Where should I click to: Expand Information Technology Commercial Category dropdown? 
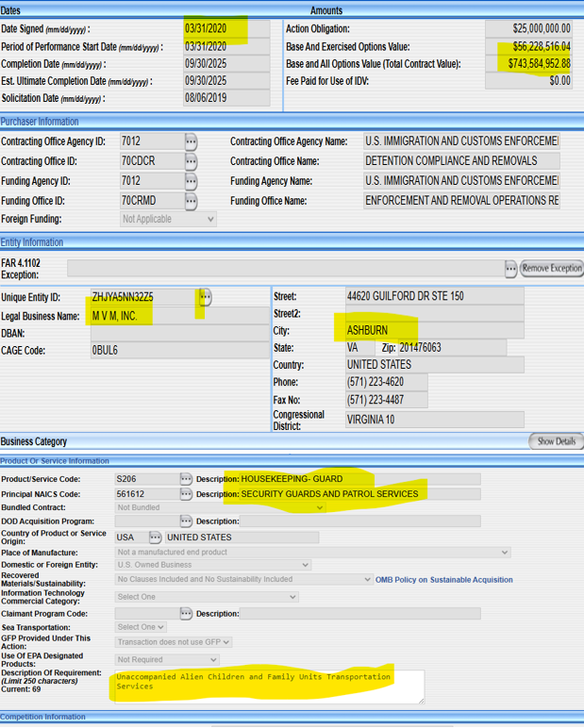[207, 597]
